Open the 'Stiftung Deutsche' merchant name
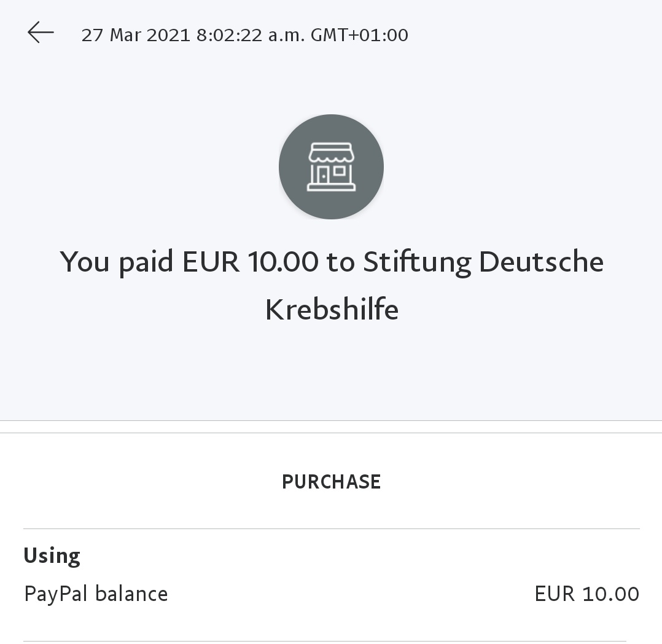This screenshot has width=662, height=644. tap(483, 262)
